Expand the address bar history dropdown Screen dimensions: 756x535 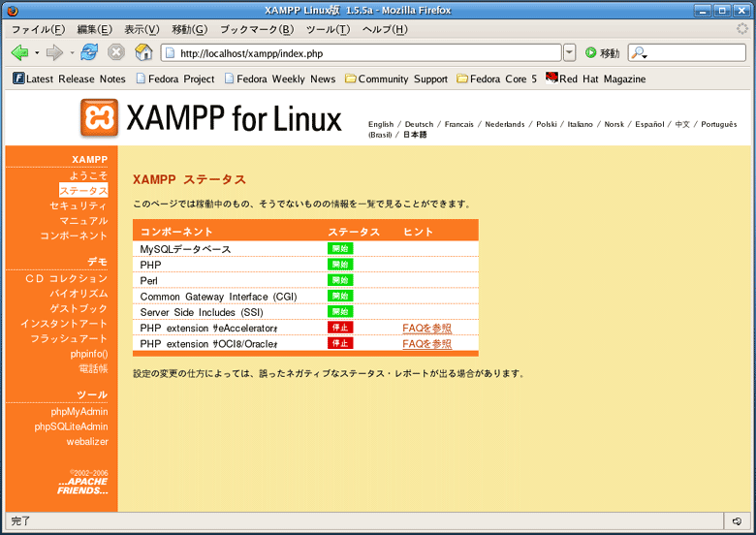[569, 53]
